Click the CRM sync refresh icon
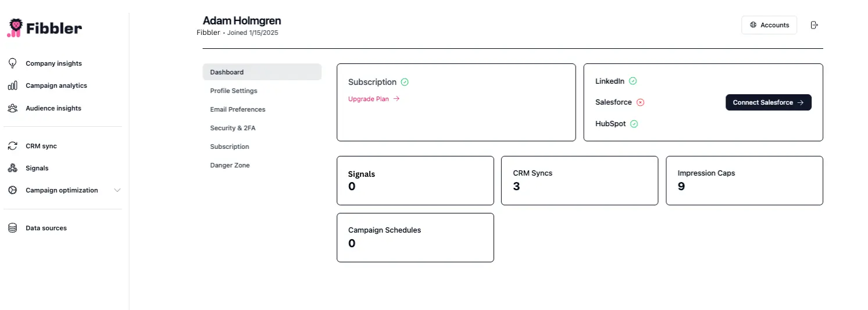Screen dimensions: 868x310 coord(12,146)
